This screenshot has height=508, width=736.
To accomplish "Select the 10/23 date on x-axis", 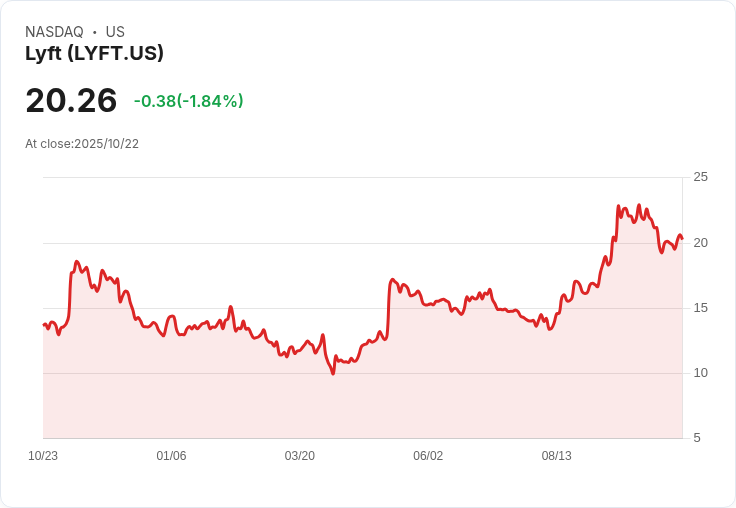I will pos(43,456).
